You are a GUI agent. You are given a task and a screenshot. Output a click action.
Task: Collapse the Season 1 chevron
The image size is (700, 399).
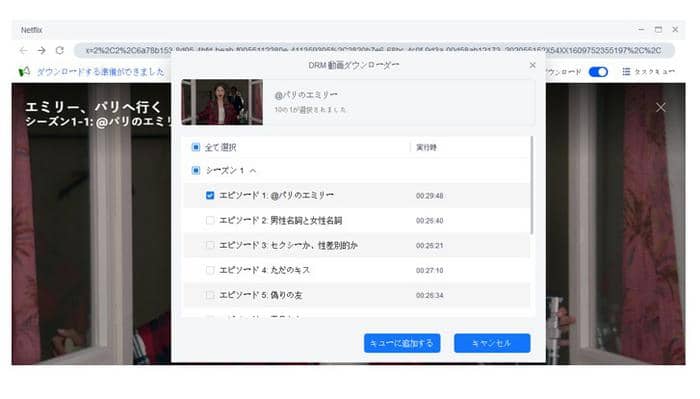(x=253, y=170)
